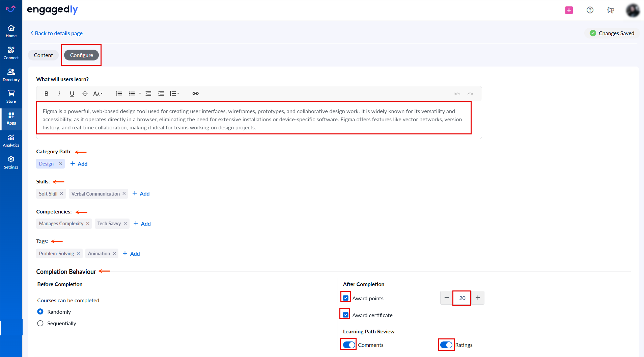Open Directory in sidebar
Viewport: 644px width, 357px height.
(x=11, y=75)
